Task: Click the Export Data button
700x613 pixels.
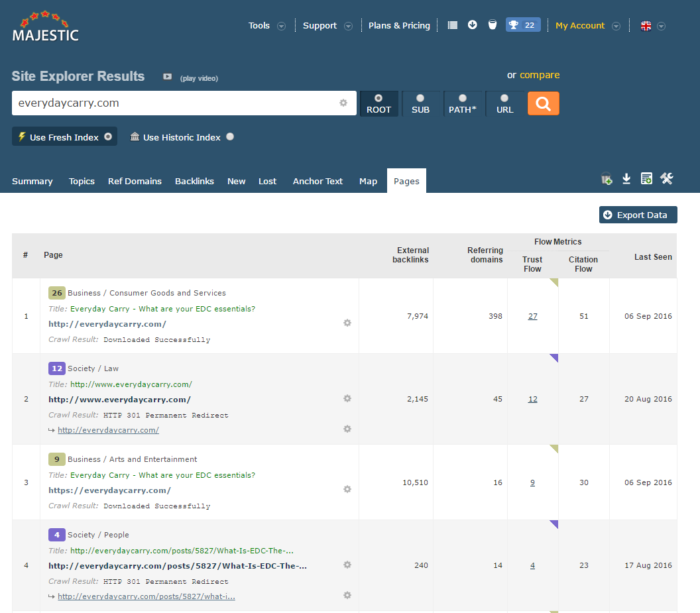Action: [638, 215]
